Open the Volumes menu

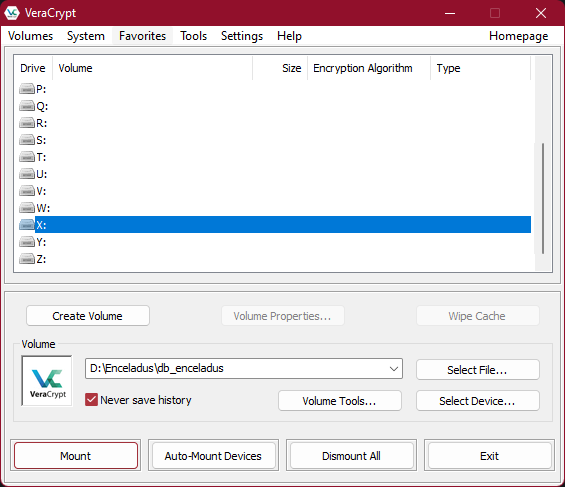[x=30, y=36]
